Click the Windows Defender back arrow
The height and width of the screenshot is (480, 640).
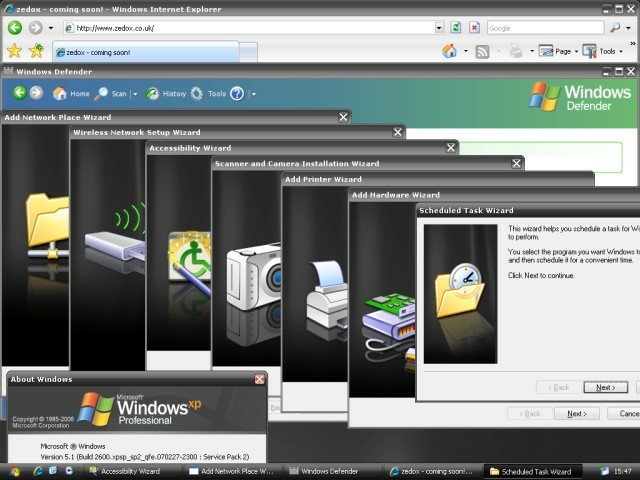pyautogui.click(x=19, y=93)
